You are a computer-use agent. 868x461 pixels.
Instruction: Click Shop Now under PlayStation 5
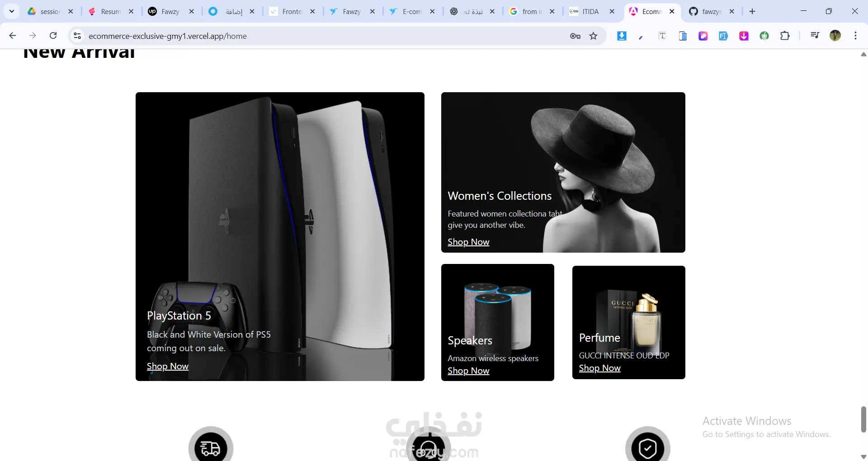(x=168, y=366)
